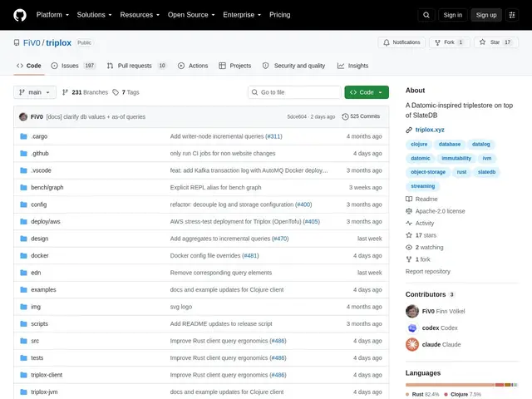Screen dimensions: 532x399
Task: Click repository icon before FiV0
Action: click(x=17, y=42)
